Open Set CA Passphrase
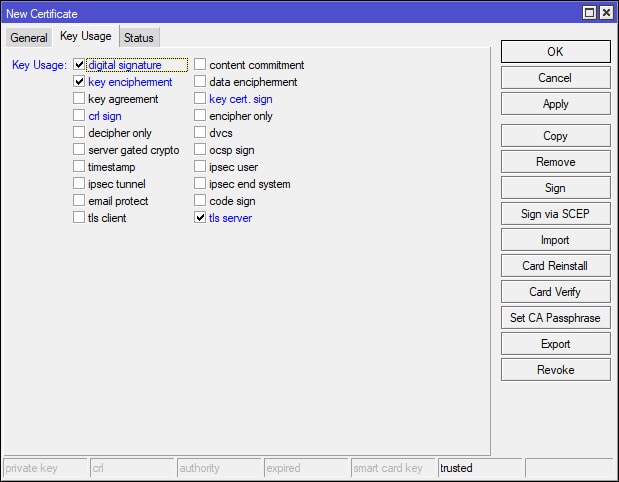619x482 pixels. click(555, 318)
